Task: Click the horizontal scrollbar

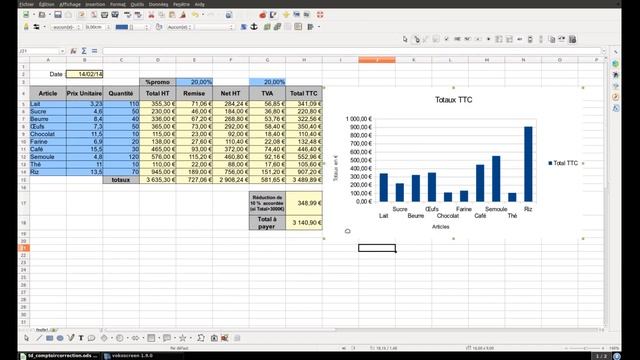Action: [351, 329]
